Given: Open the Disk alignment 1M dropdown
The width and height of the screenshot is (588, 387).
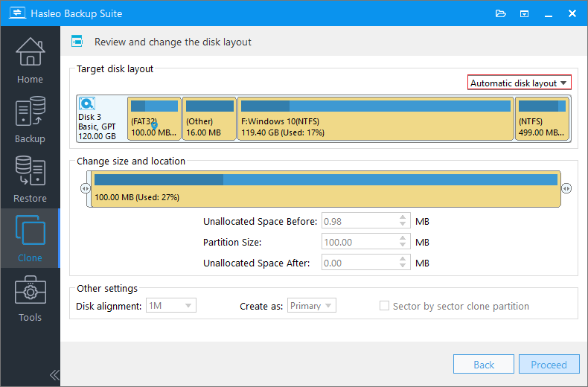Looking at the screenshot, I should click(x=171, y=306).
